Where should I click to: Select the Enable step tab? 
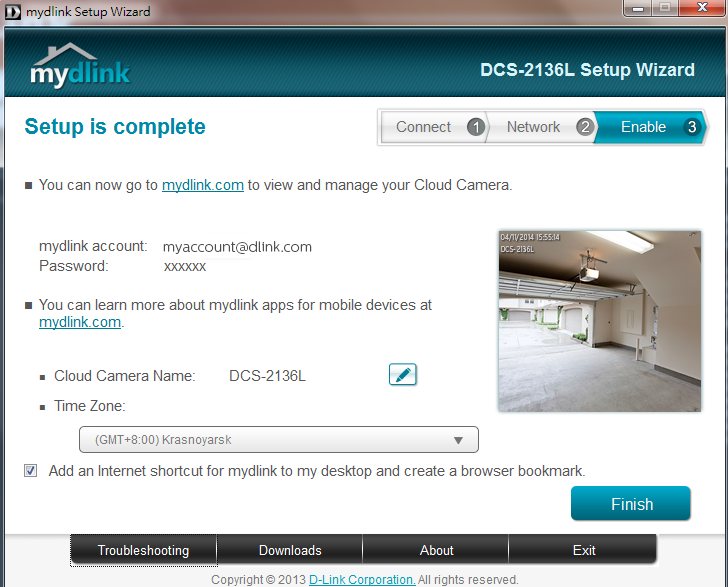click(x=650, y=127)
